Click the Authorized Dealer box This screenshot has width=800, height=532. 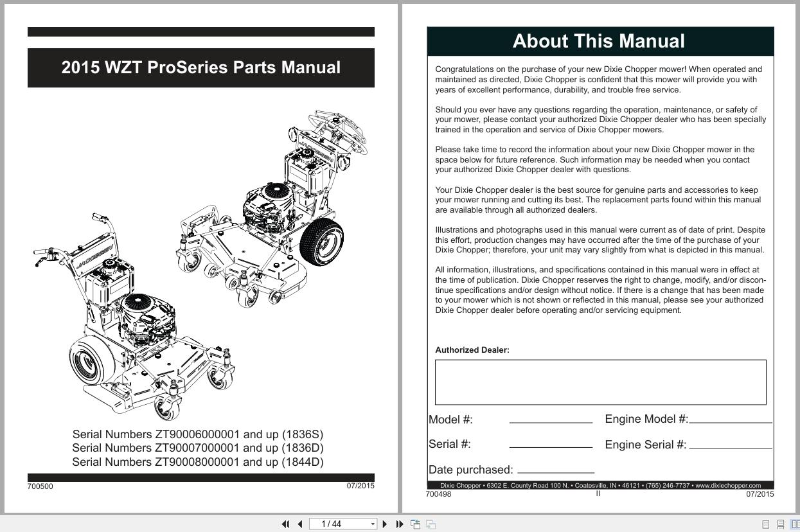point(601,382)
